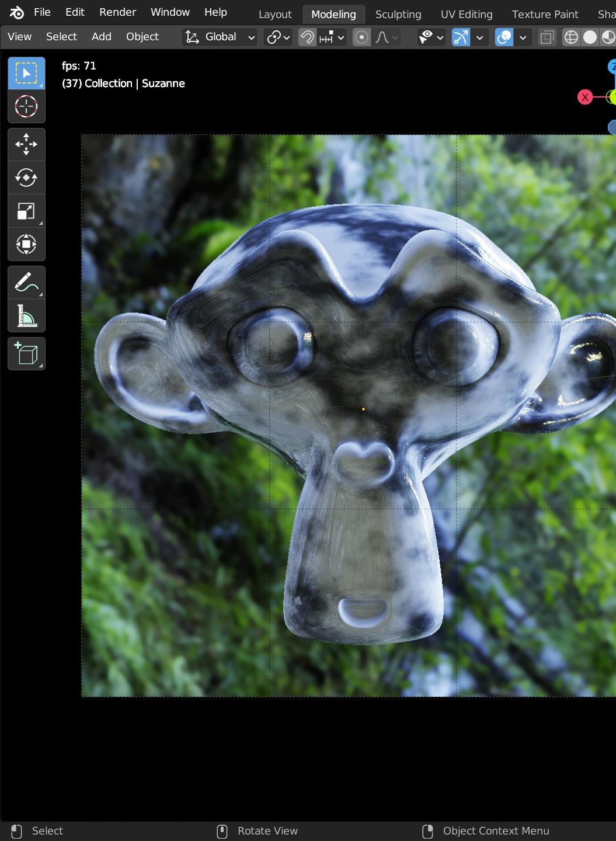The height and width of the screenshot is (841, 616).
Task: Expand overlay options dropdown arrow
Action: (523, 37)
